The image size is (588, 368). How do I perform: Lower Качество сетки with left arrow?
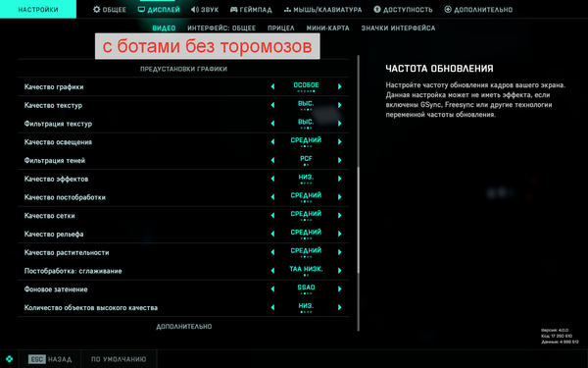(x=272, y=216)
